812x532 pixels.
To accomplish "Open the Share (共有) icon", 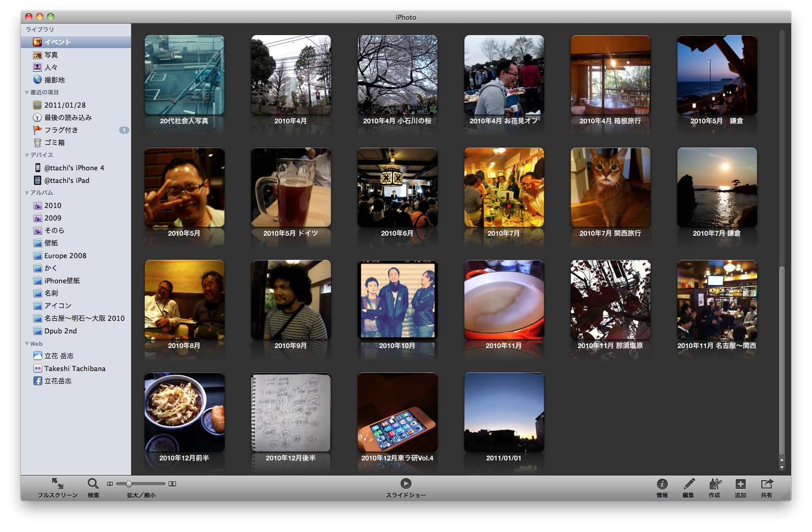I will pos(767,484).
